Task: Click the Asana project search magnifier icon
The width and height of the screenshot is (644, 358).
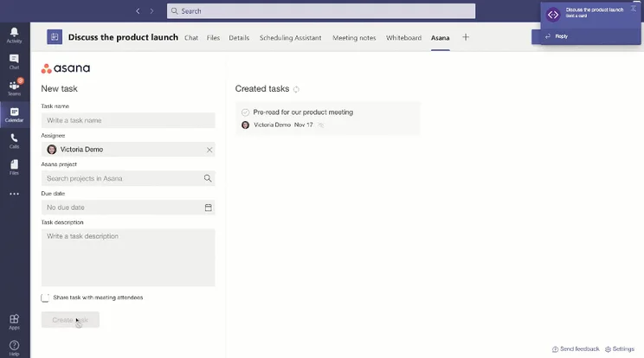Action: coord(208,178)
